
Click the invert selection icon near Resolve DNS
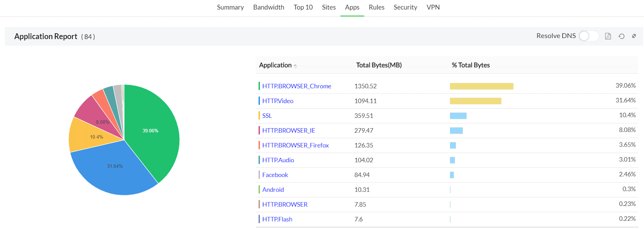click(634, 36)
